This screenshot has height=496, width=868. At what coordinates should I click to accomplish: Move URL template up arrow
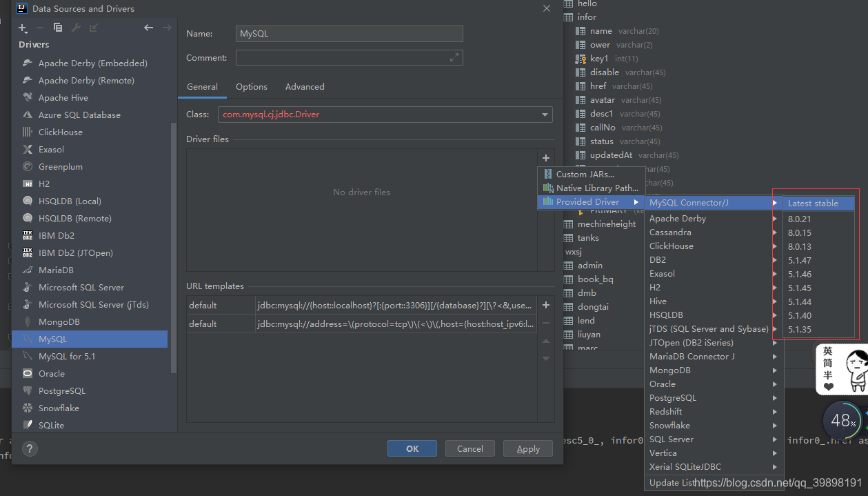pos(546,341)
